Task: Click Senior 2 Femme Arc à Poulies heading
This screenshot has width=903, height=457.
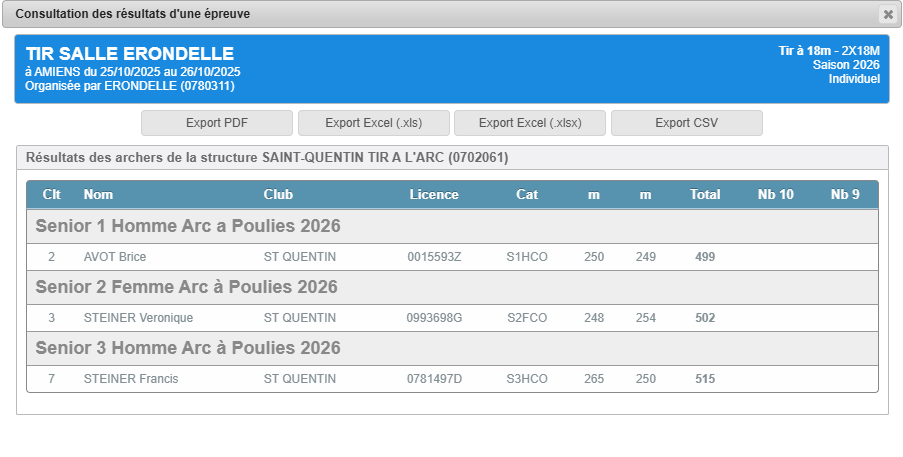Action: pos(186,287)
